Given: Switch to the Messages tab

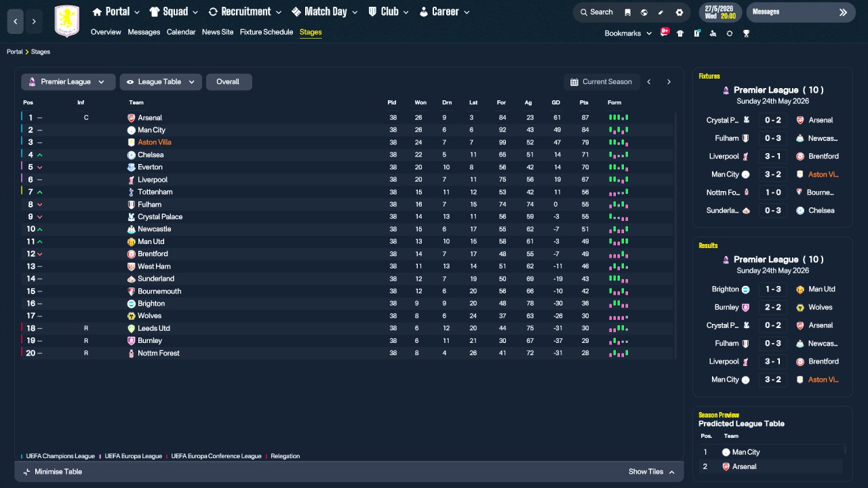Looking at the screenshot, I should [x=144, y=33].
